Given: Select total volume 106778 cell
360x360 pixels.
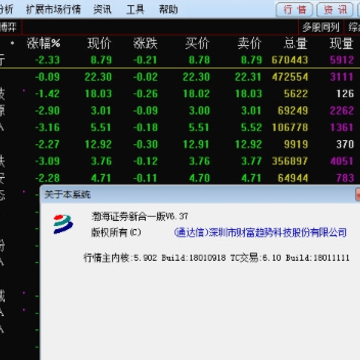Looking at the screenshot, I should (x=290, y=127).
